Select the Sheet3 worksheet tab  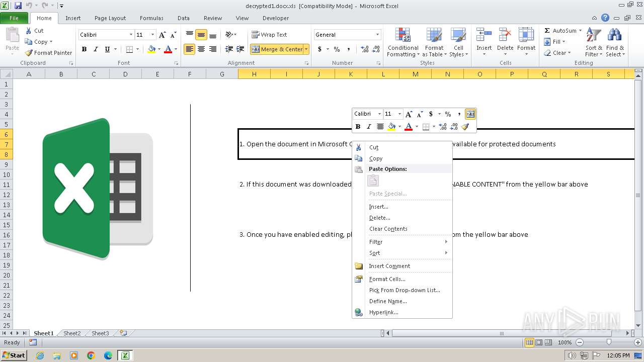100,333
